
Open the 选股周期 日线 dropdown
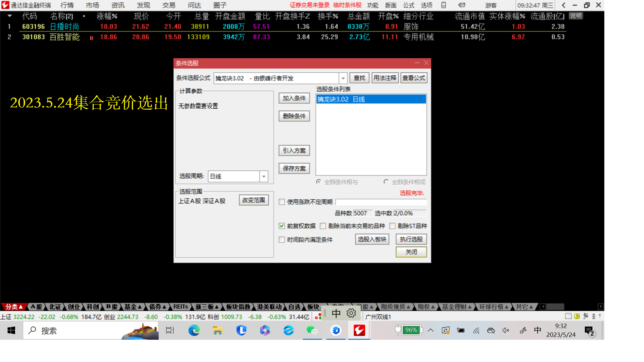point(264,176)
